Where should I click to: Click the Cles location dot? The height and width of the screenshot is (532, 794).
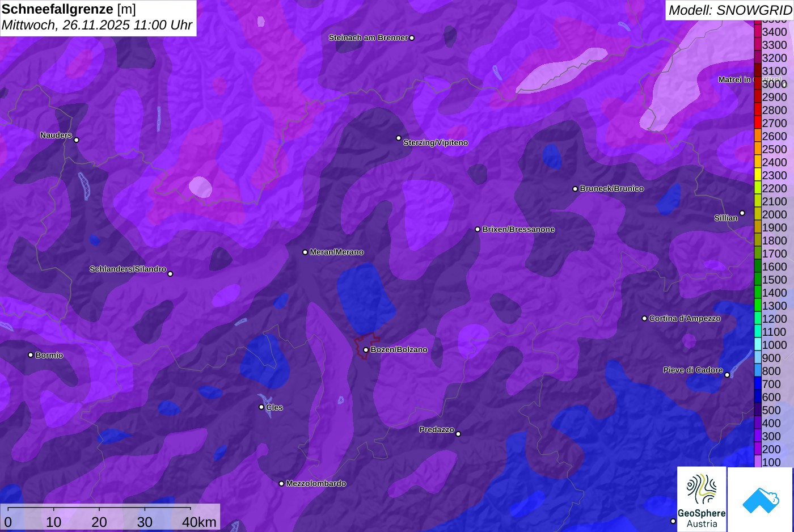coord(261,407)
